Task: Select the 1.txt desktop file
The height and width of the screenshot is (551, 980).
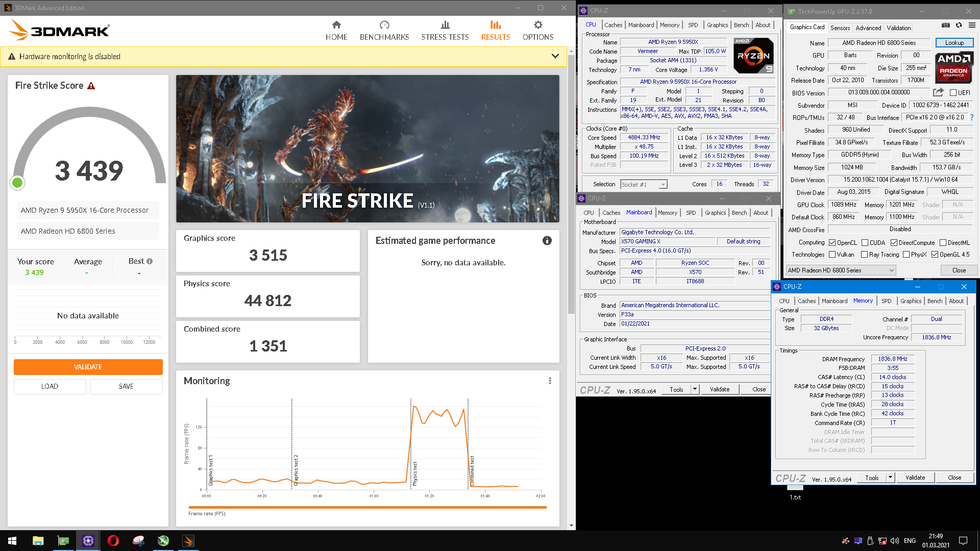Action: 795,493
